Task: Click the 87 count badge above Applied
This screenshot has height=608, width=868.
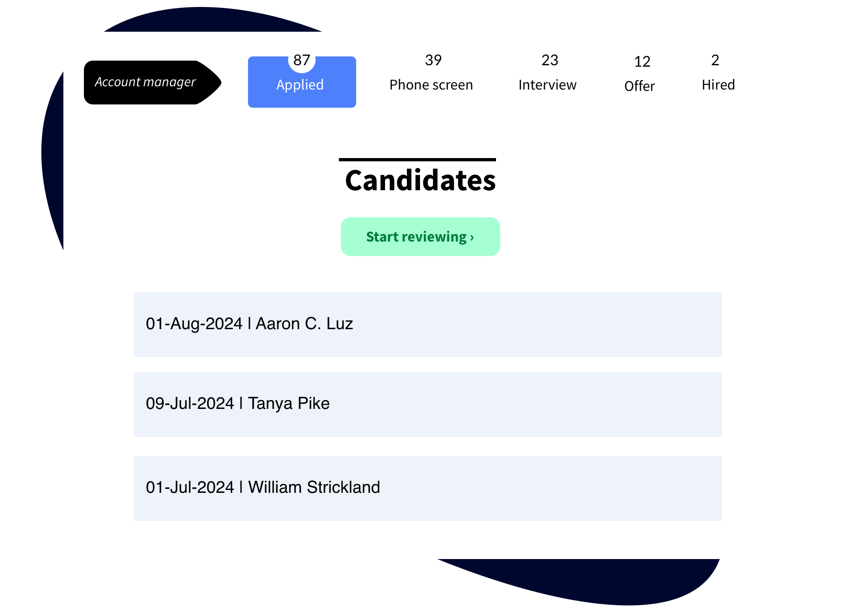Action: [x=301, y=59]
